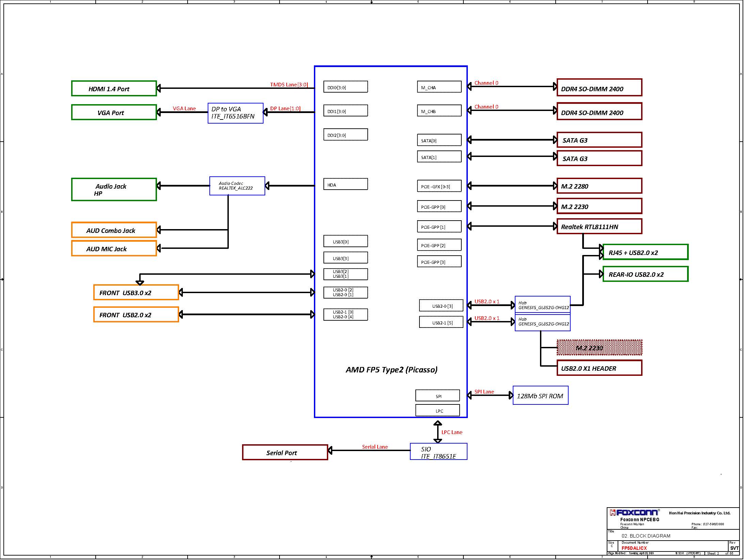
Task: Select "Hon Hai Precision Industry Co. Ltd." text
Action: tap(700, 513)
